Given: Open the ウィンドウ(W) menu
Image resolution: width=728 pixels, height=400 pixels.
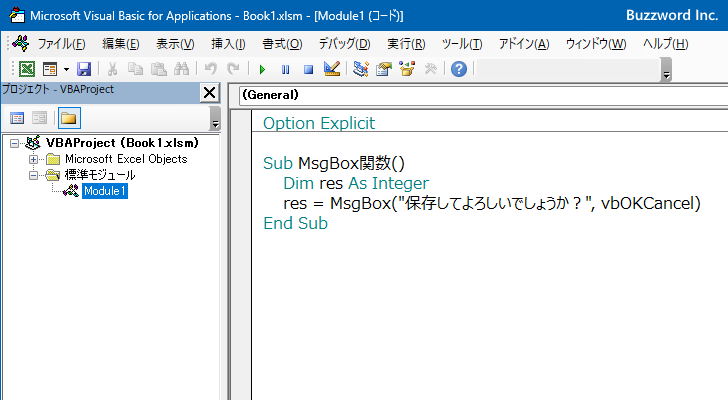Looking at the screenshot, I should 596,44.
